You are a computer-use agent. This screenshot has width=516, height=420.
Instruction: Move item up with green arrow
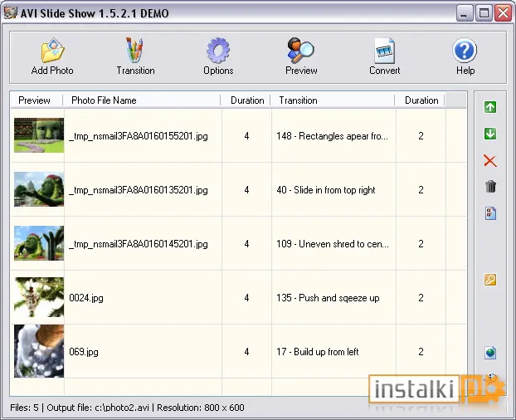click(490, 107)
